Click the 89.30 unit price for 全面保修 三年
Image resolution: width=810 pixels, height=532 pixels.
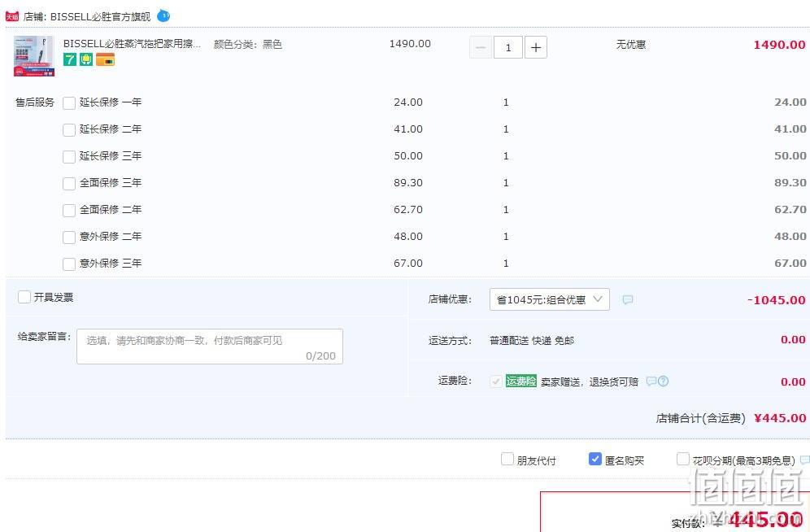click(408, 183)
